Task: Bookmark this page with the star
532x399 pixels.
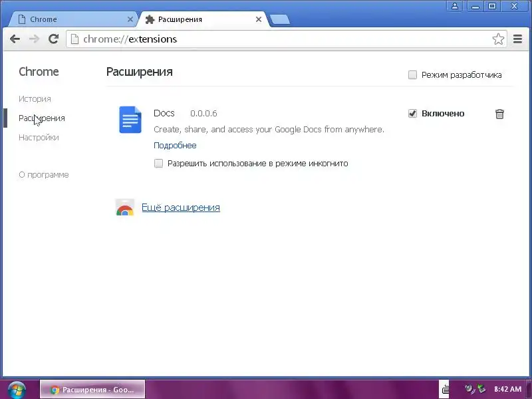Action: (498, 39)
